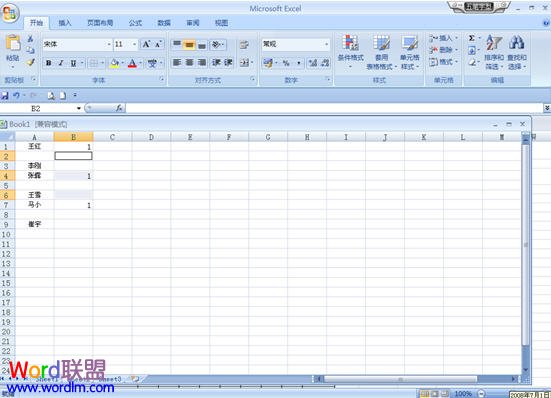Click Normal view icon in status bar
This screenshot has width=551, height=398.
click(425, 394)
